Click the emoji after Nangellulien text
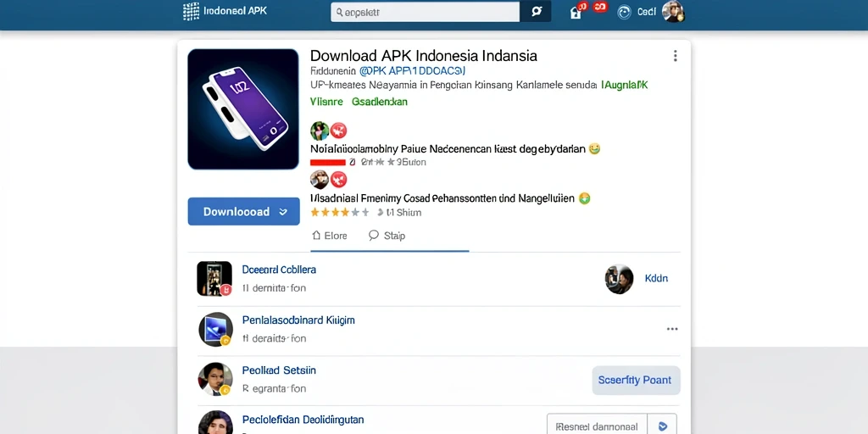Image resolution: width=868 pixels, height=434 pixels. click(x=584, y=198)
